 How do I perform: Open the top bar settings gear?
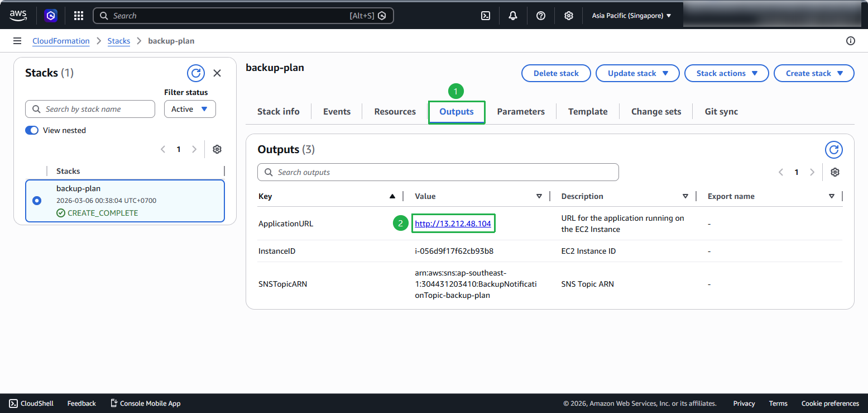pyautogui.click(x=568, y=16)
